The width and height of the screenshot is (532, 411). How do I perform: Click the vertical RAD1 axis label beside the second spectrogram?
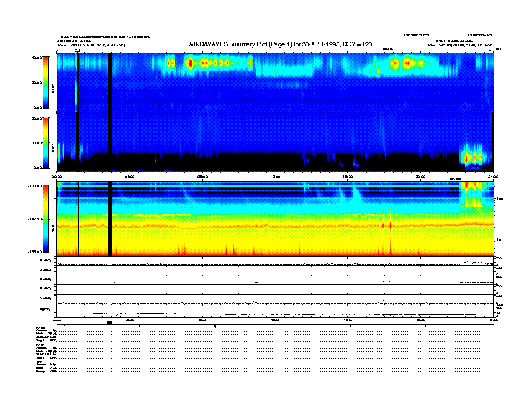coord(53,148)
